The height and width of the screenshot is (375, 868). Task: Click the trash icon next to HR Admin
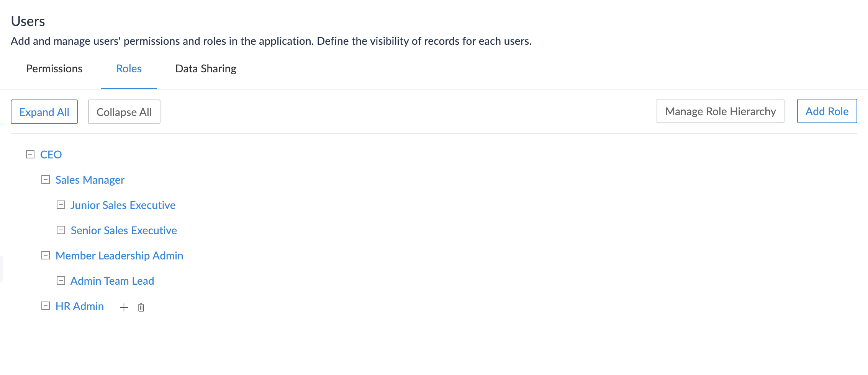pos(141,307)
